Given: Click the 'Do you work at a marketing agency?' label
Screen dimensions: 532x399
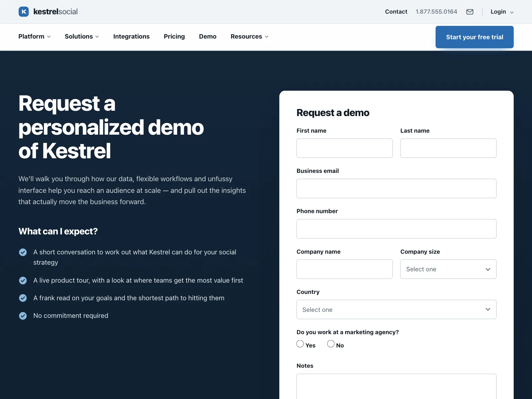Looking at the screenshot, I should 347,332.
